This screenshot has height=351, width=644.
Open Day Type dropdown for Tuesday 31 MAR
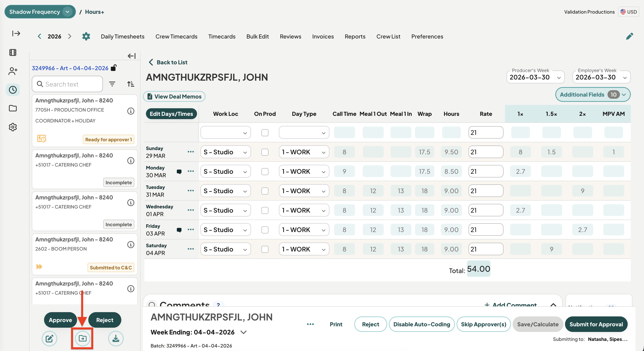[304, 191]
